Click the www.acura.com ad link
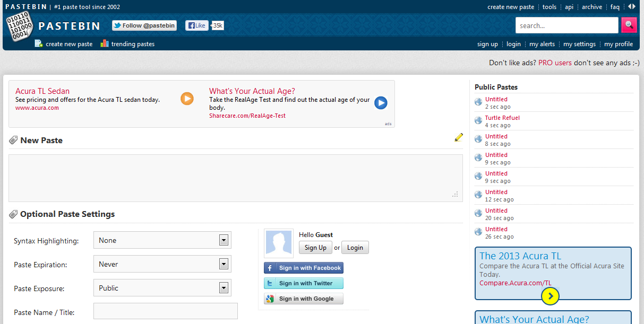 coord(37,108)
